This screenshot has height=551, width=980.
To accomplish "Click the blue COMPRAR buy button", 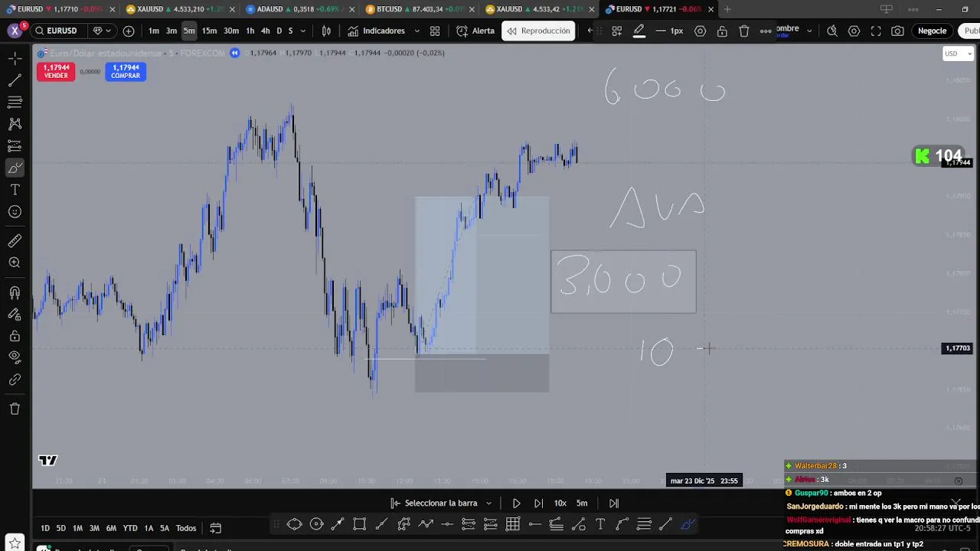I will coord(126,71).
